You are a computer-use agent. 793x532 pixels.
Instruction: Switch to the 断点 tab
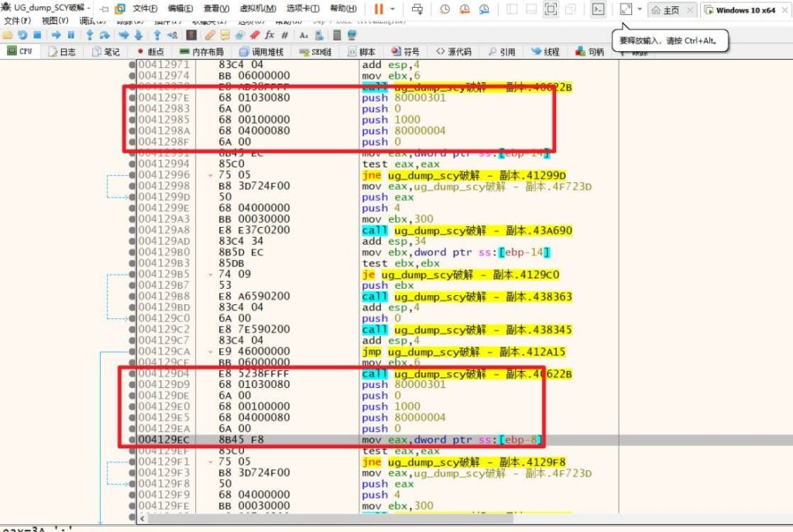(150, 52)
